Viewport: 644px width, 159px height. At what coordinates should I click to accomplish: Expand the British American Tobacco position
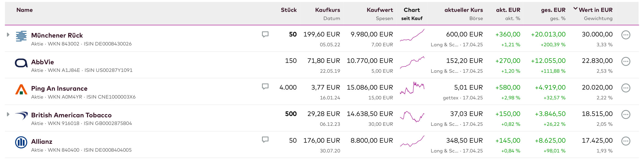pos(8,114)
